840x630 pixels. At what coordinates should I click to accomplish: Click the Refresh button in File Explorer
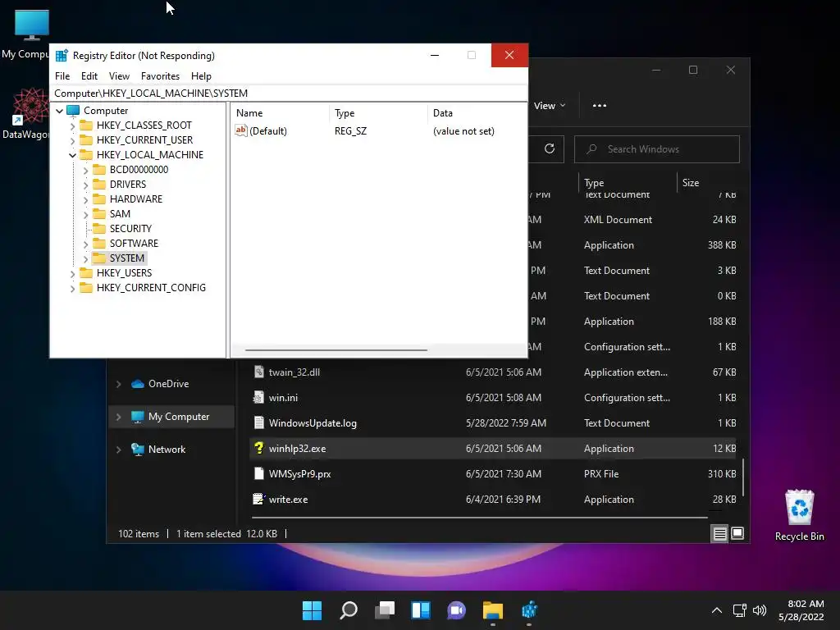[x=549, y=149]
